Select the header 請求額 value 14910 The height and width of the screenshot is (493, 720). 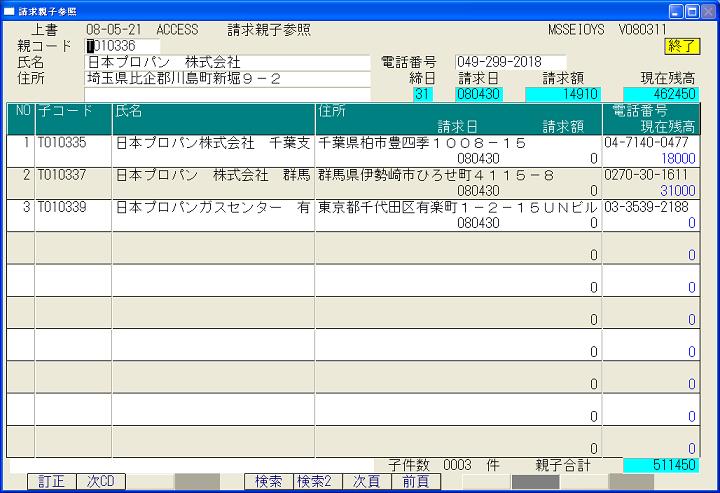(563, 94)
